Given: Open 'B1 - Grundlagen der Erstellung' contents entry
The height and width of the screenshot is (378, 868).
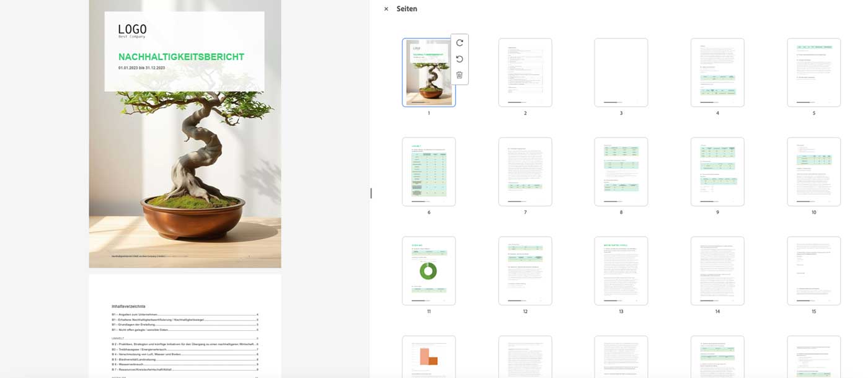Looking at the screenshot, I should (x=185, y=325).
